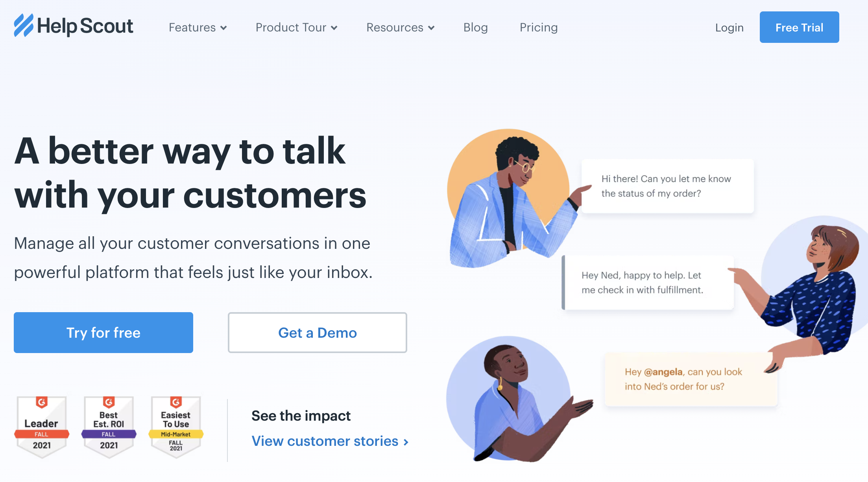Expand the Product Tour dropdown chevron
868x482 pixels.
click(x=334, y=28)
